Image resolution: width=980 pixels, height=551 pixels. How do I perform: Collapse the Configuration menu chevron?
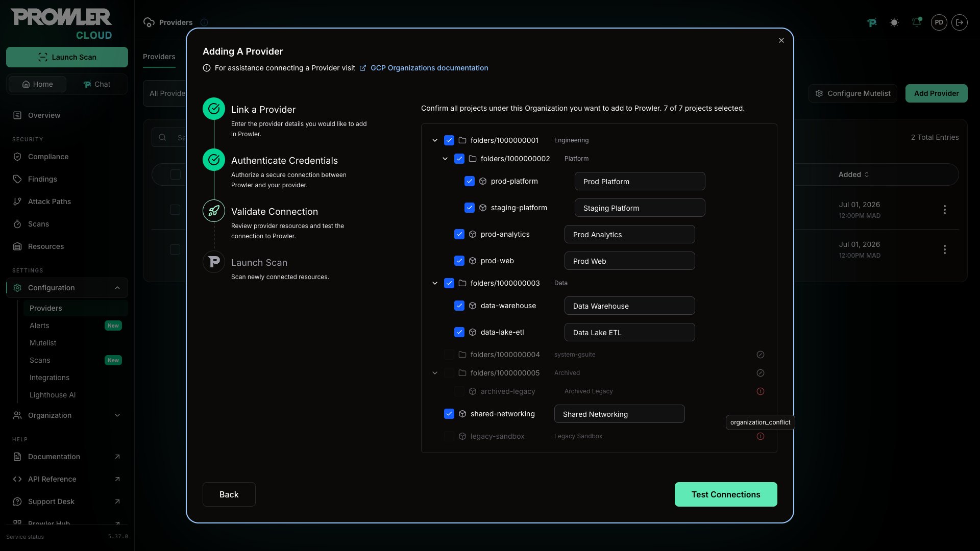pyautogui.click(x=117, y=288)
